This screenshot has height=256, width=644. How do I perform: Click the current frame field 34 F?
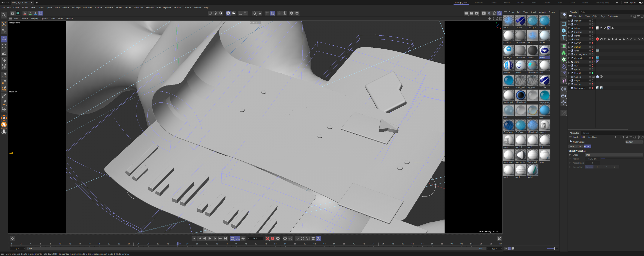255,239
